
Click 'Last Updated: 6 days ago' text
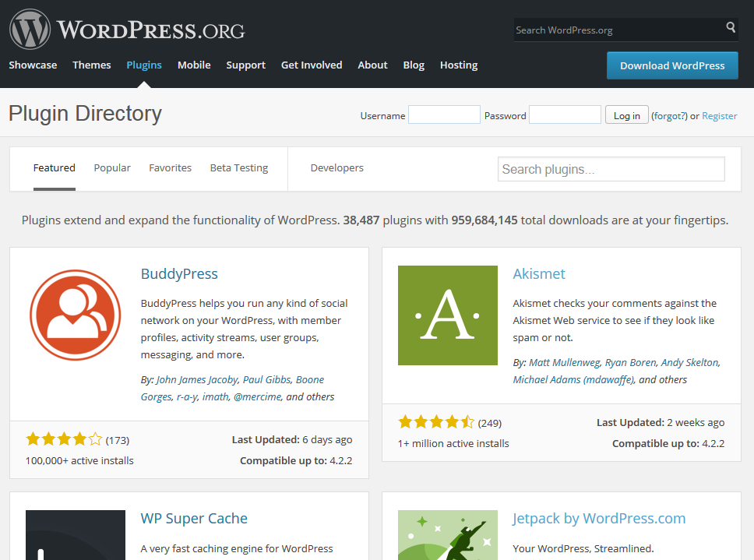(x=292, y=439)
